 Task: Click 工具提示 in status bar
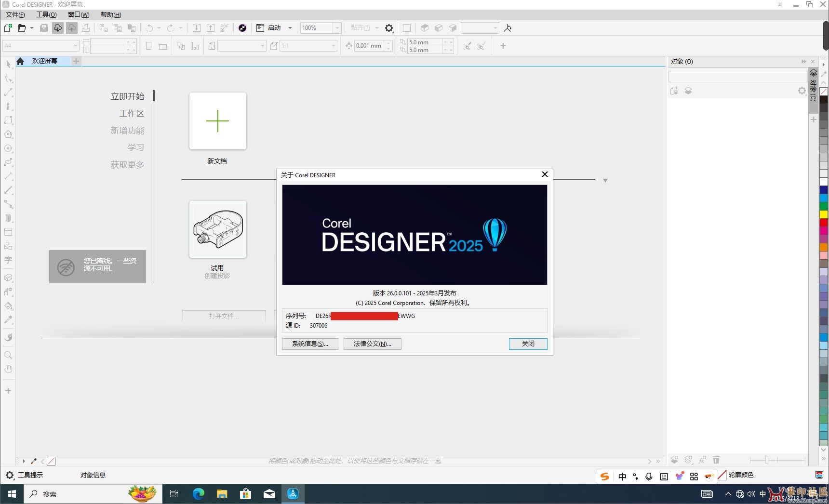(30, 475)
